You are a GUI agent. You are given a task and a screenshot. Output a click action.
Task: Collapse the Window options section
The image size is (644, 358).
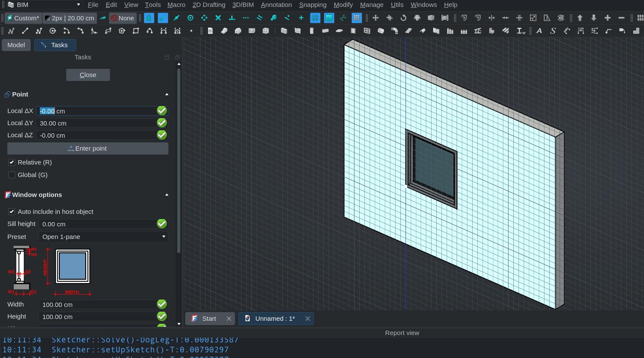tap(167, 195)
